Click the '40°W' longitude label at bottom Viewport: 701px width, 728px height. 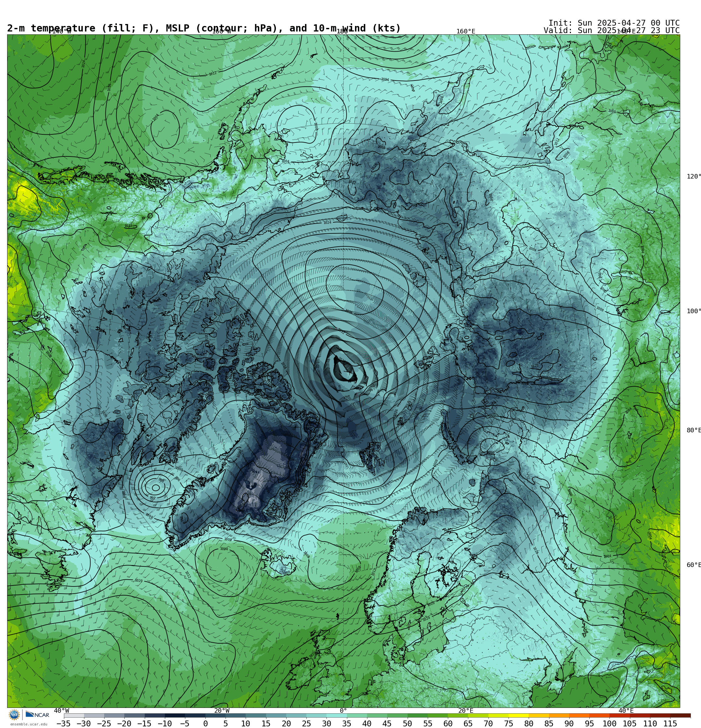(61, 710)
